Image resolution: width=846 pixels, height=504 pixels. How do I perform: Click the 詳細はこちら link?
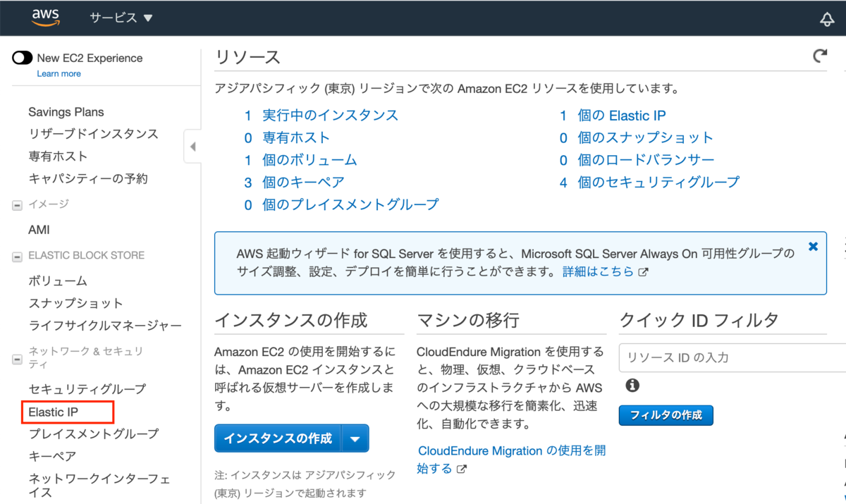tap(598, 271)
